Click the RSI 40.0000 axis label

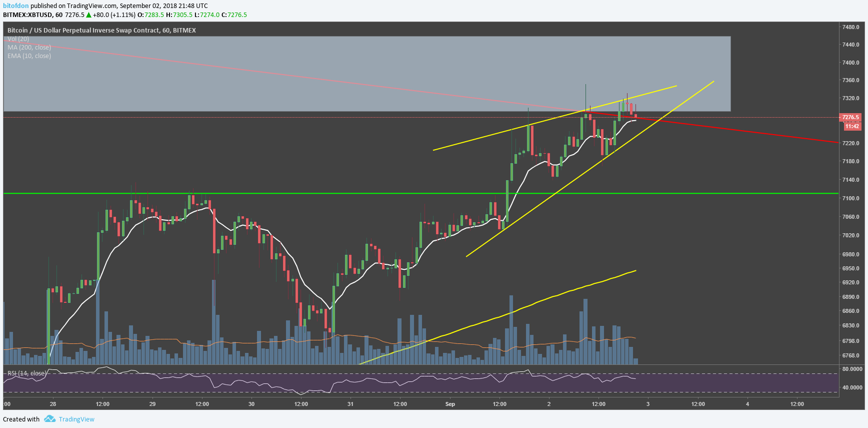pos(852,387)
